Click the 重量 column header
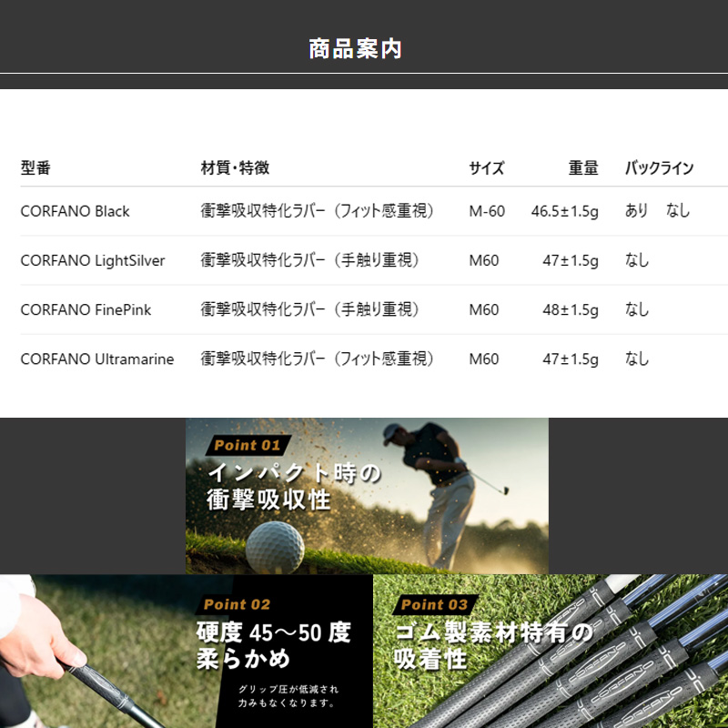Viewport: 728px width, 728px height. 583,167
